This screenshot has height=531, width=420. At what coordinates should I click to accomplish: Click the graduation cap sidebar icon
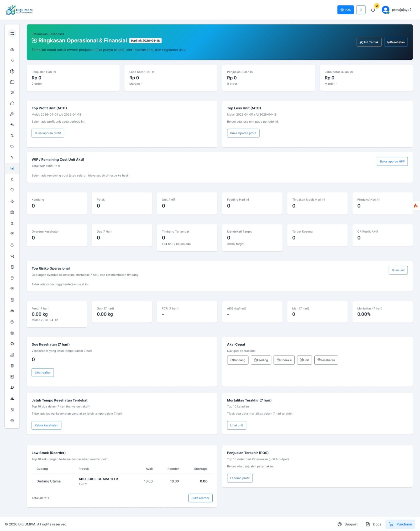pos(12,256)
